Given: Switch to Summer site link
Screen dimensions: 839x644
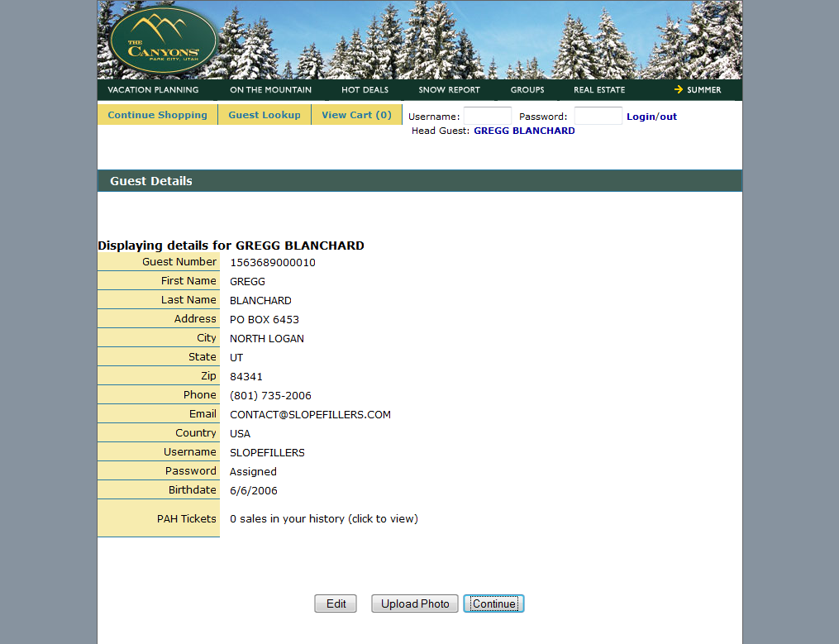Looking at the screenshot, I should 698,89.
